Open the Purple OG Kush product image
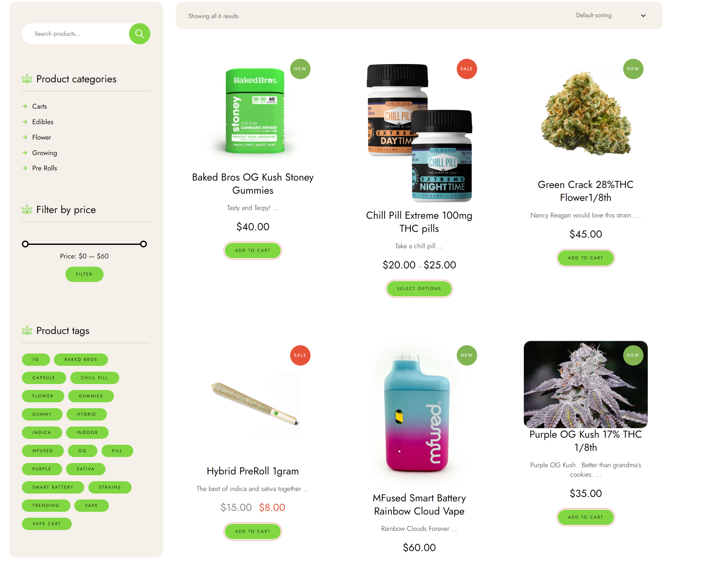Image resolution: width=728 pixels, height=561 pixels. coord(585,384)
